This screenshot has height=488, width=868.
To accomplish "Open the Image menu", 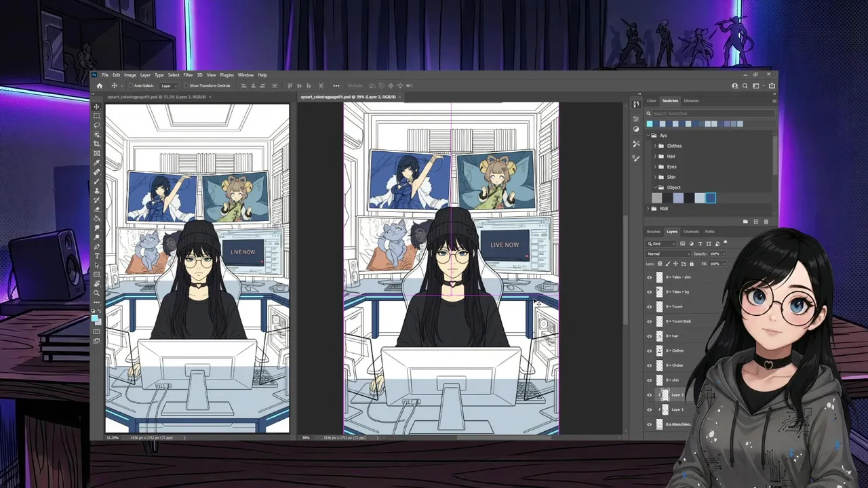I will [130, 75].
